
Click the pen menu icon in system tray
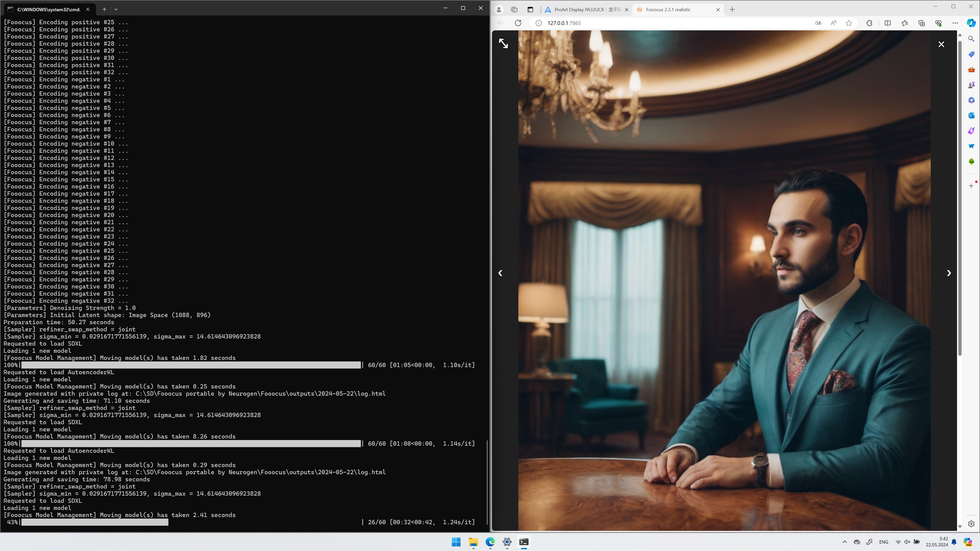869,542
